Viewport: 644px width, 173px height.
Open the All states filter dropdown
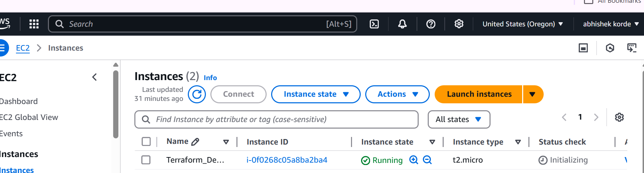pos(459,119)
